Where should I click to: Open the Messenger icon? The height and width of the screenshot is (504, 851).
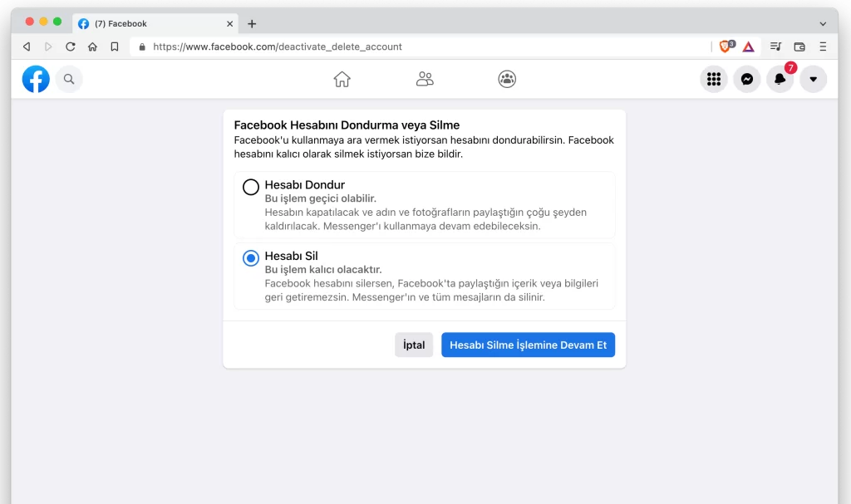[747, 79]
